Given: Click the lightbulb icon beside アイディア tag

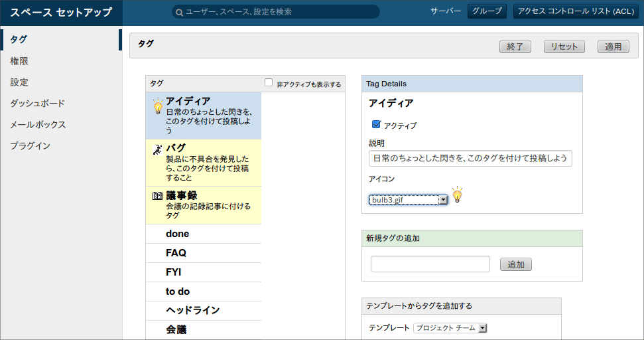Looking at the screenshot, I should 158,106.
